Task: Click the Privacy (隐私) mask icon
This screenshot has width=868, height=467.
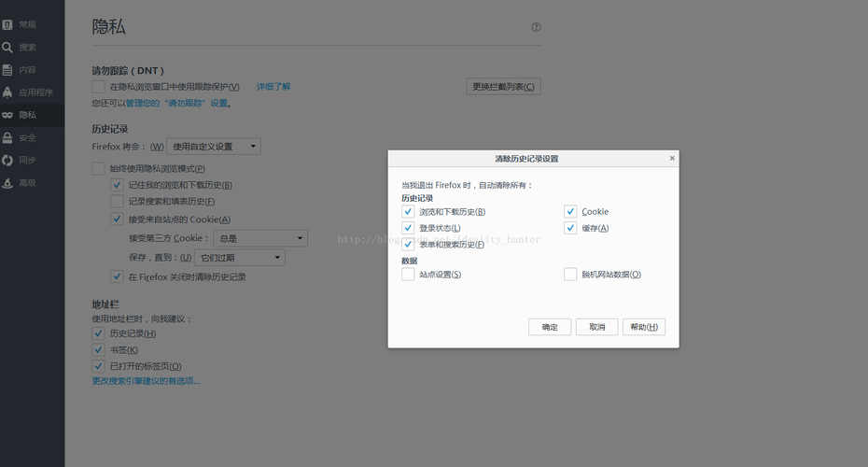Action: [x=7, y=115]
